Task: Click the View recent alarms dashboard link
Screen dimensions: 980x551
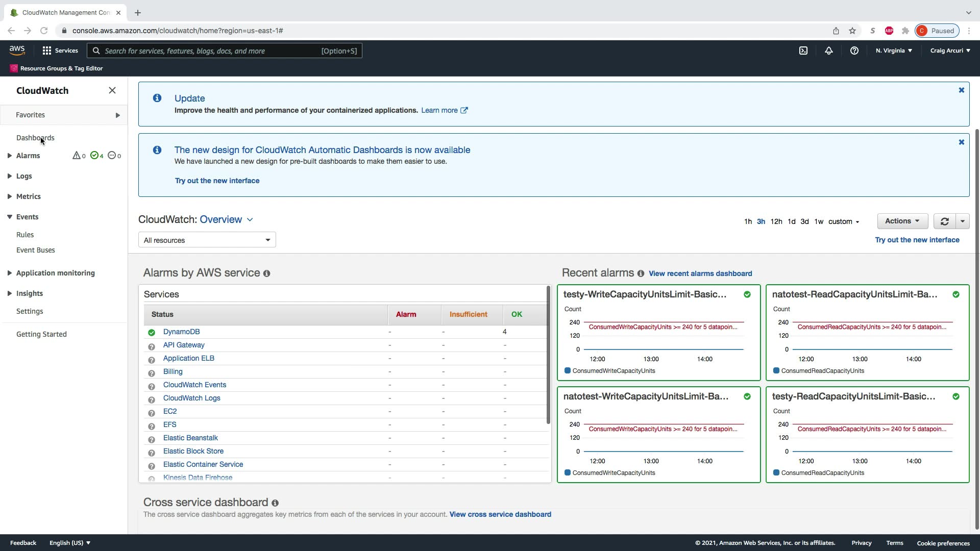Action: coord(700,273)
